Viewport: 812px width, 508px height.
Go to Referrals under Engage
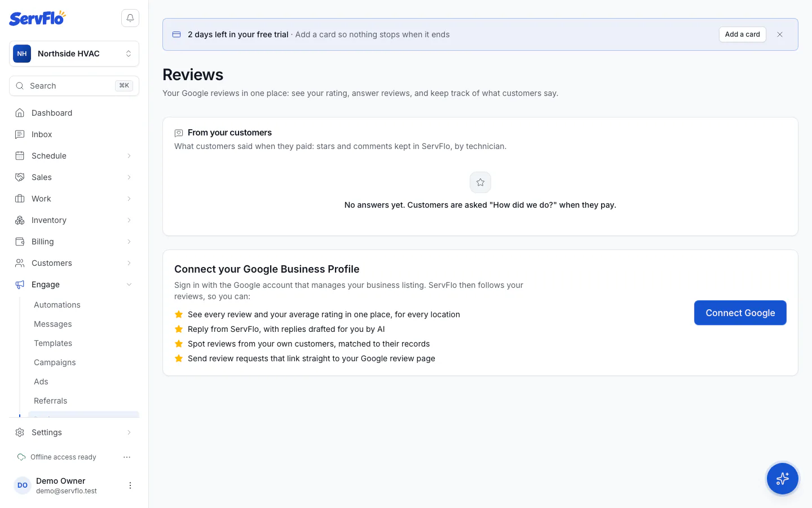point(83,401)
